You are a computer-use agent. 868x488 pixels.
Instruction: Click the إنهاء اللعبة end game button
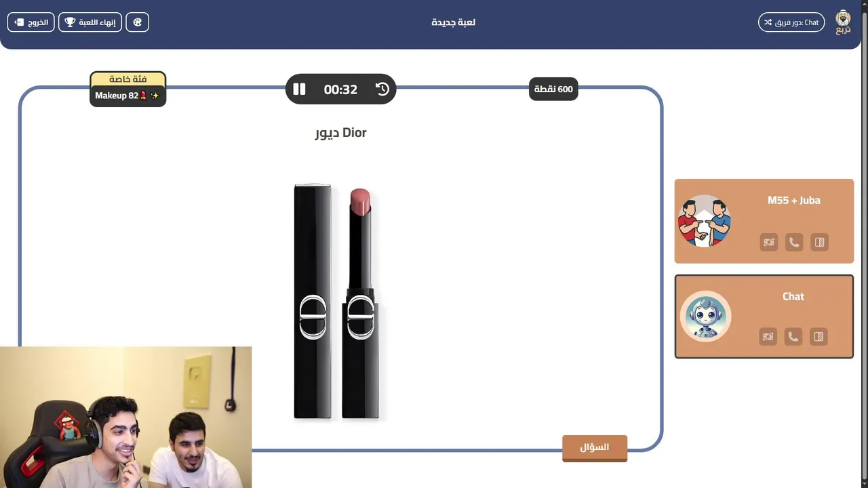coord(90,22)
